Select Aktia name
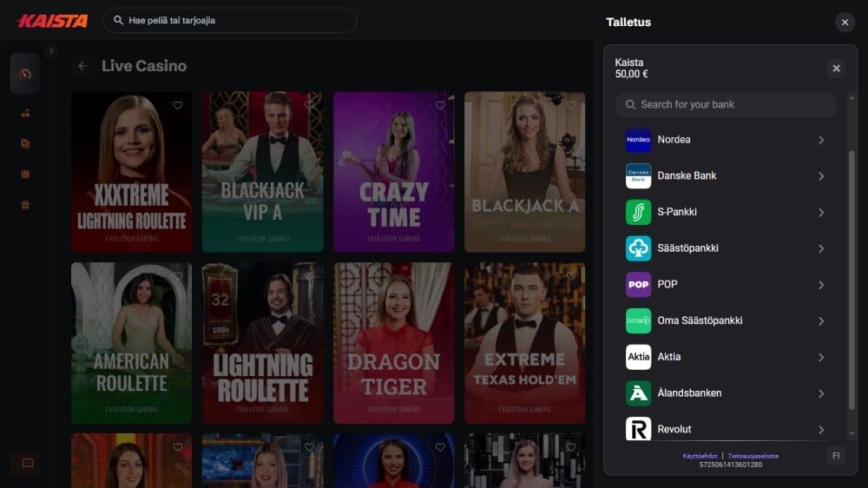The image size is (868, 488). (x=669, y=357)
